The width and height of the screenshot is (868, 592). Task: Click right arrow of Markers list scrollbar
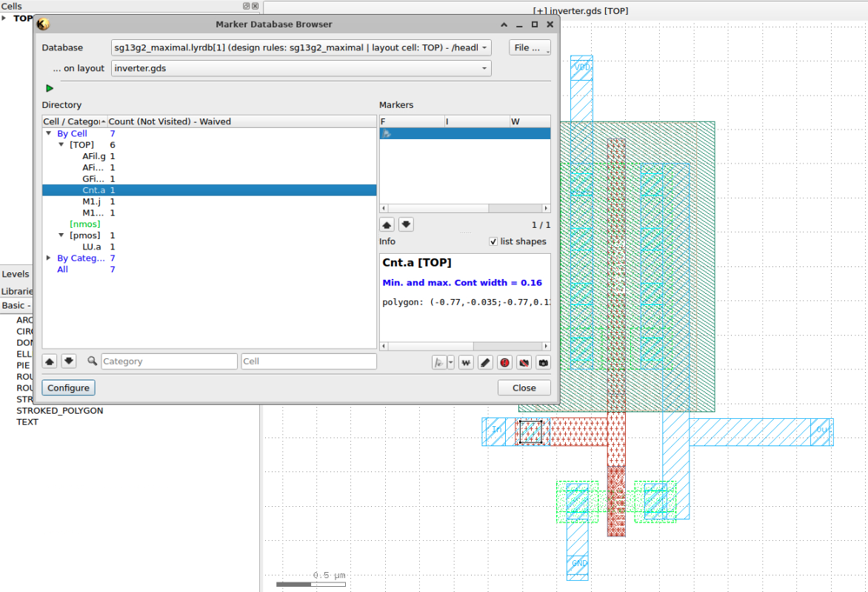(x=547, y=208)
